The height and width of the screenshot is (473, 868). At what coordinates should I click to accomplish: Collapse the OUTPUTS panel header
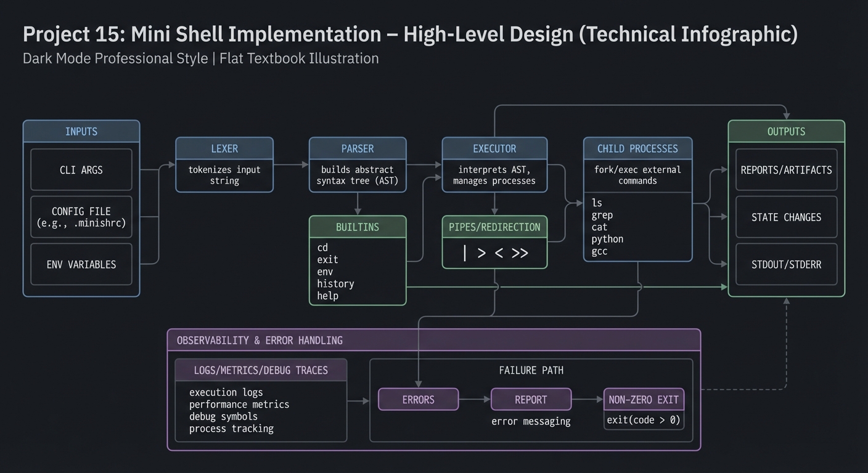[x=786, y=131]
